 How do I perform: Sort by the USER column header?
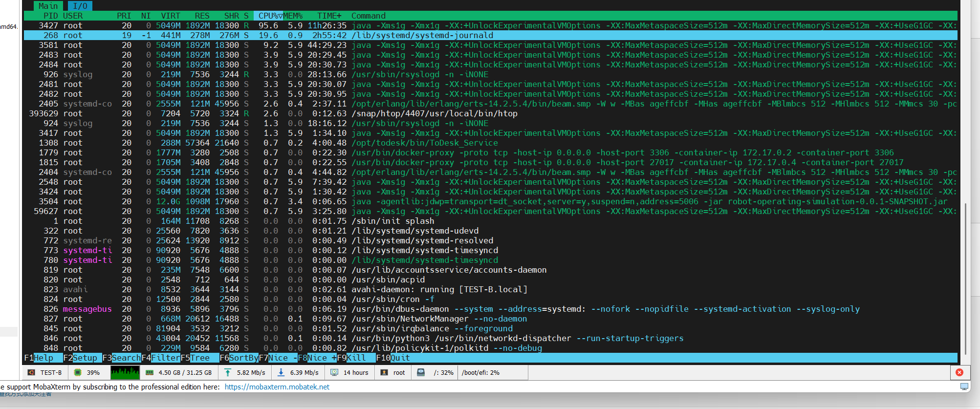point(73,16)
